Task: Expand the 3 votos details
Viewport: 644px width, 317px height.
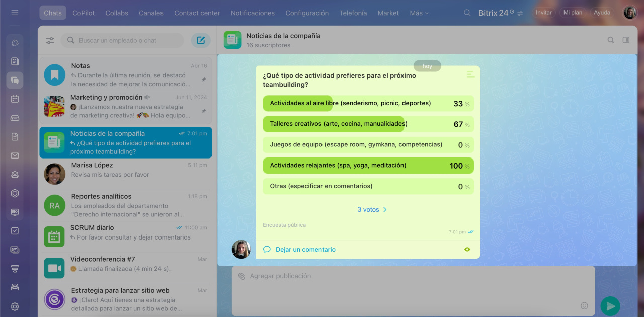Action: coord(372,210)
